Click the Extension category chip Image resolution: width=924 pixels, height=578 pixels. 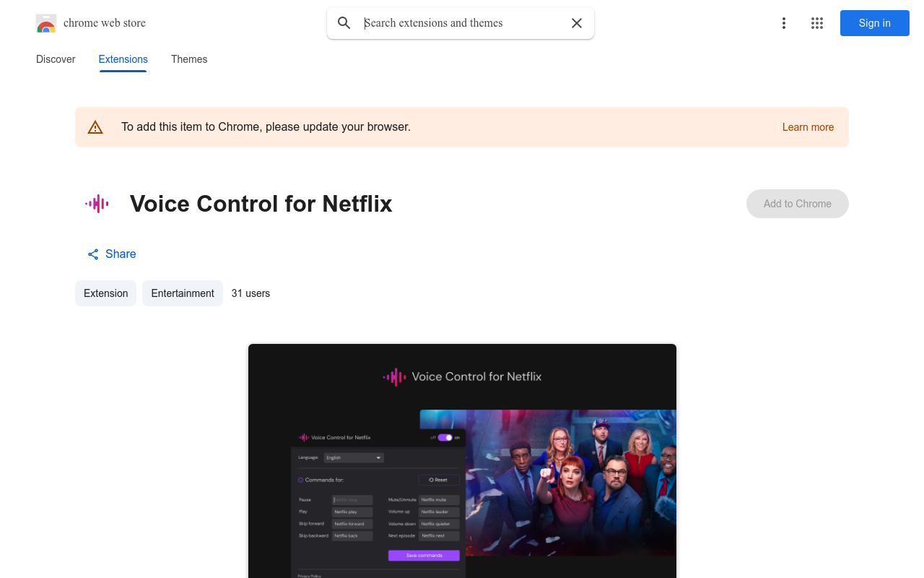tap(105, 293)
